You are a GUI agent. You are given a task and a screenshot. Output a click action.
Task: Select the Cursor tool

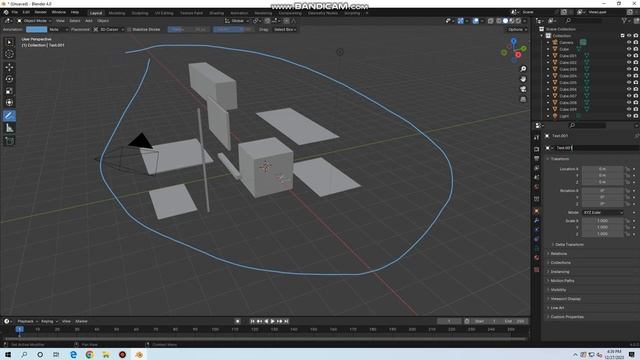[x=9, y=54]
